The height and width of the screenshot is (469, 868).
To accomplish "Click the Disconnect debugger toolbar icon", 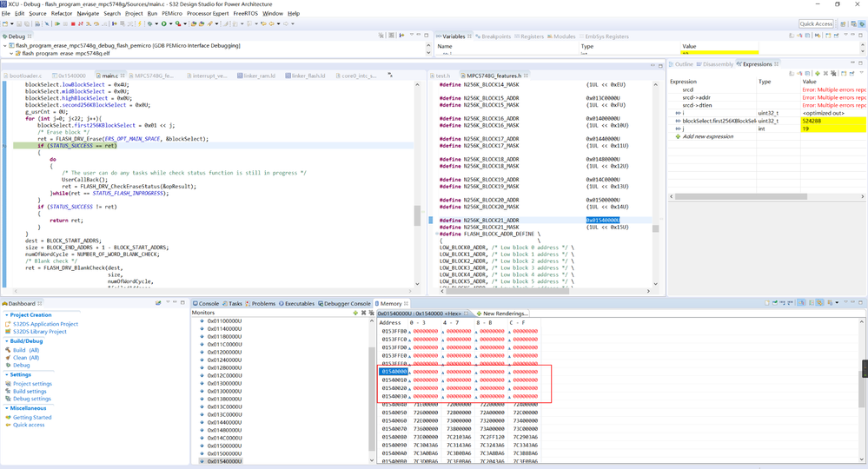I will [81, 23].
